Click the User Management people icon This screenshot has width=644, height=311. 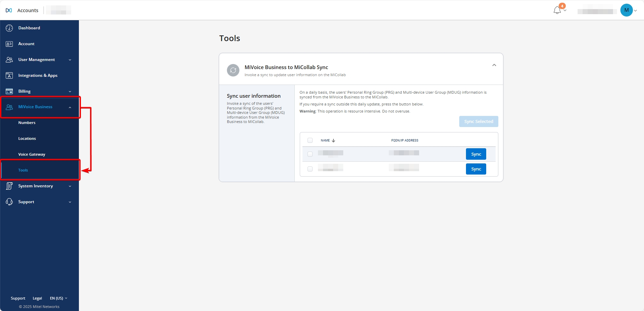pyautogui.click(x=9, y=60)
